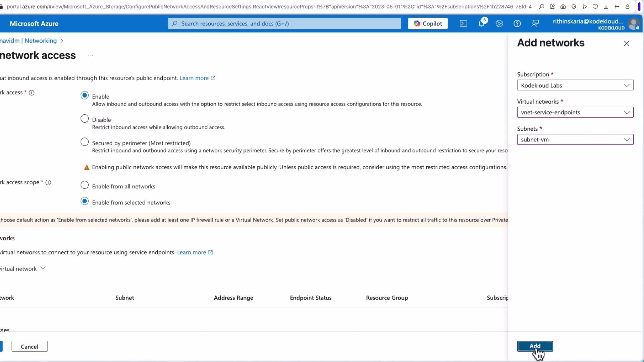Click the browser play/flow icon
Screen dimensions: 644x362
[585, 7]
